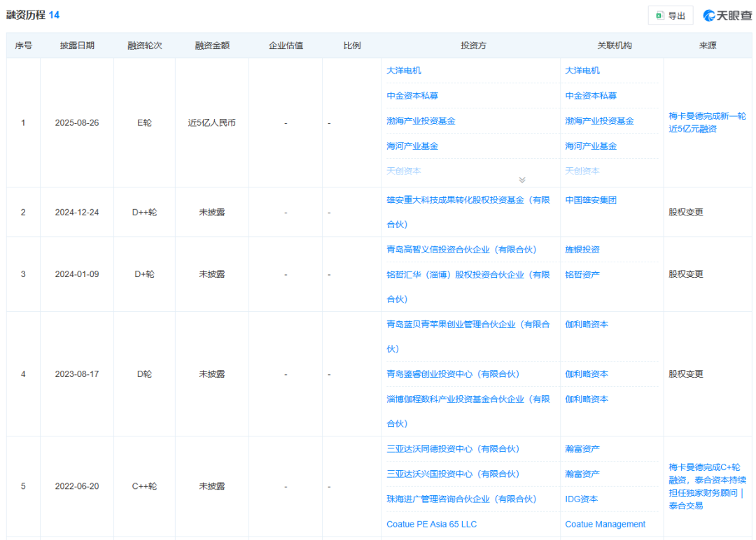
Task: Open 中国雄安集团 related institution link
Action: [591, 200]
